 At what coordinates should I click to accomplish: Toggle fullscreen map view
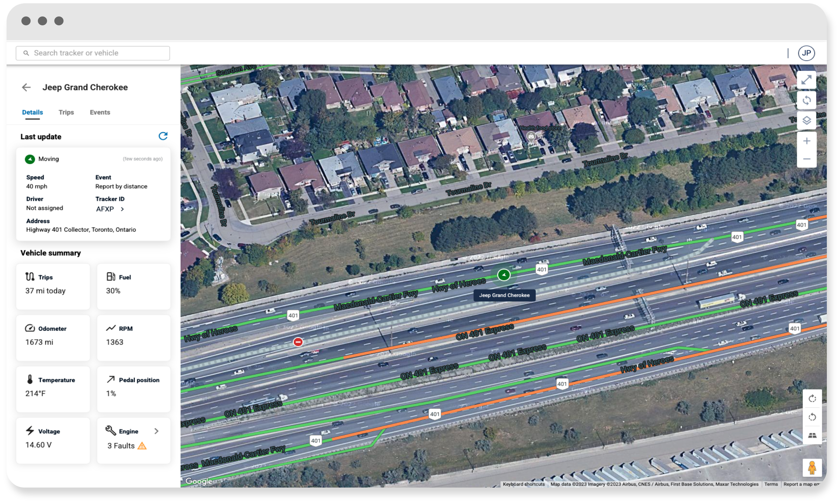click(x=806, y=80)
